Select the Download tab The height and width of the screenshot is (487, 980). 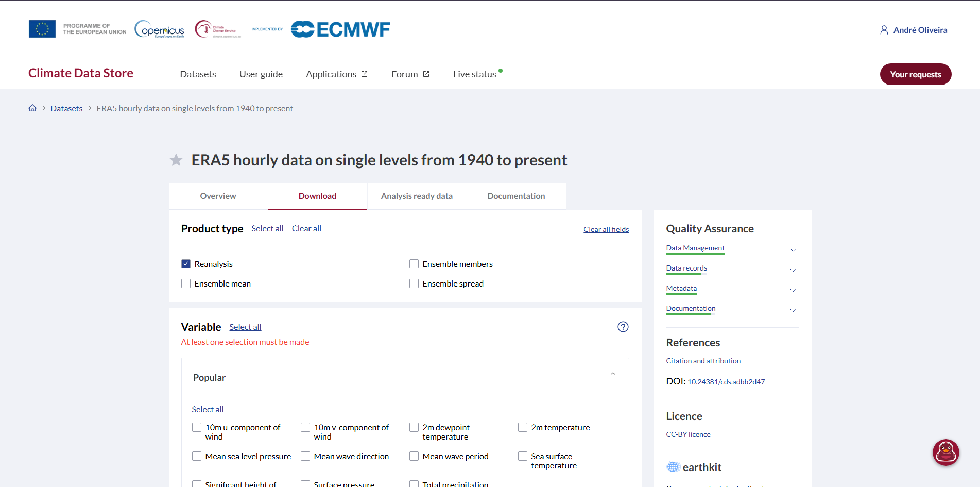318,196
